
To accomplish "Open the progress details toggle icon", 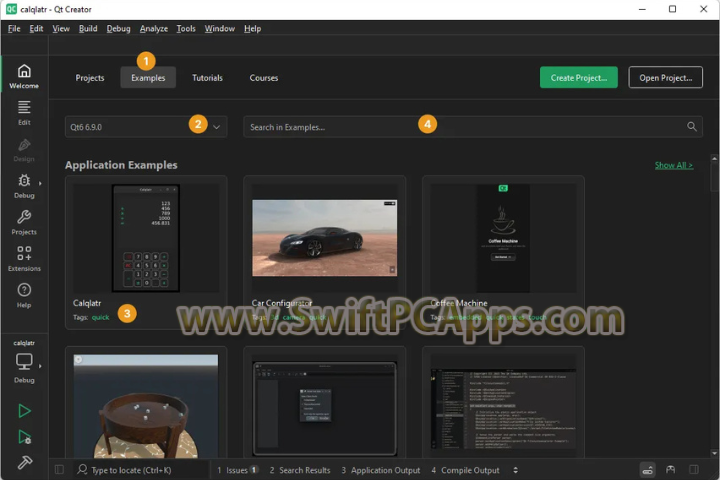I will (647, 470).
